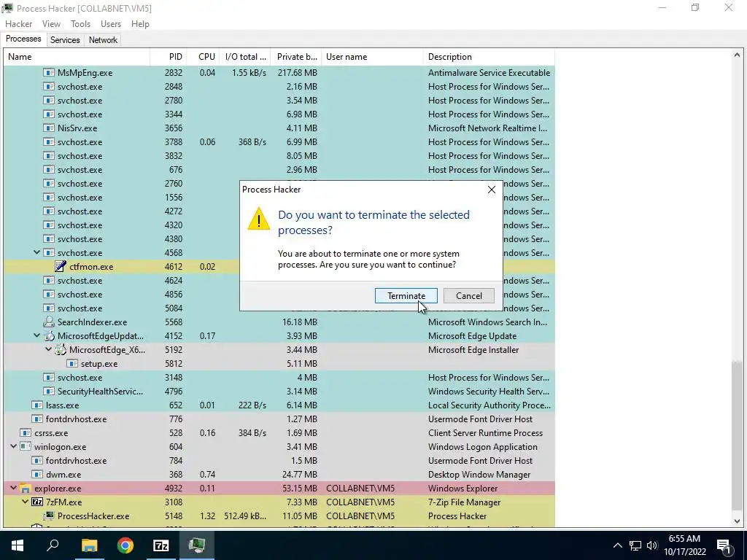Viewport: 747px width, 560px height.
Task: Click the warning icon in the dialog
Action: tap(259, 219)
